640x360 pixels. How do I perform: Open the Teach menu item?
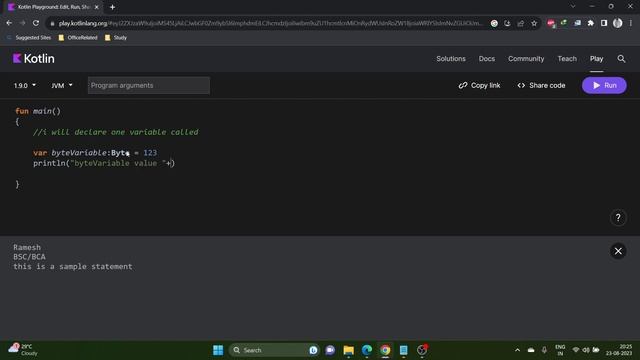[x=567, y=59]
